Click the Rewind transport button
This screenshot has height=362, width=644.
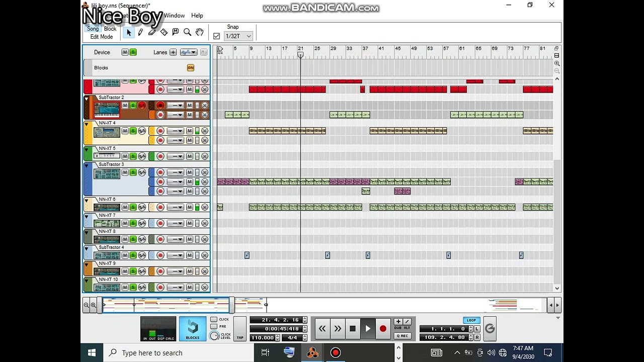(x=322, y=329)
